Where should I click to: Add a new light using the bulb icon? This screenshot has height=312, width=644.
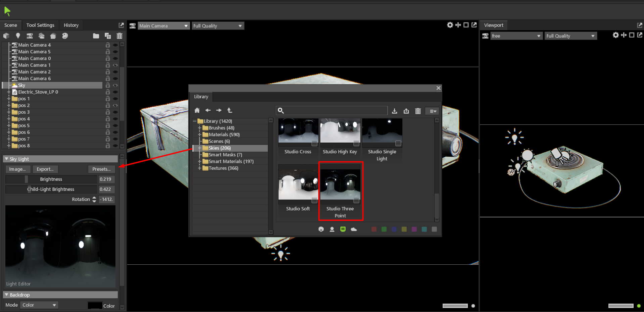coord(18,36)
